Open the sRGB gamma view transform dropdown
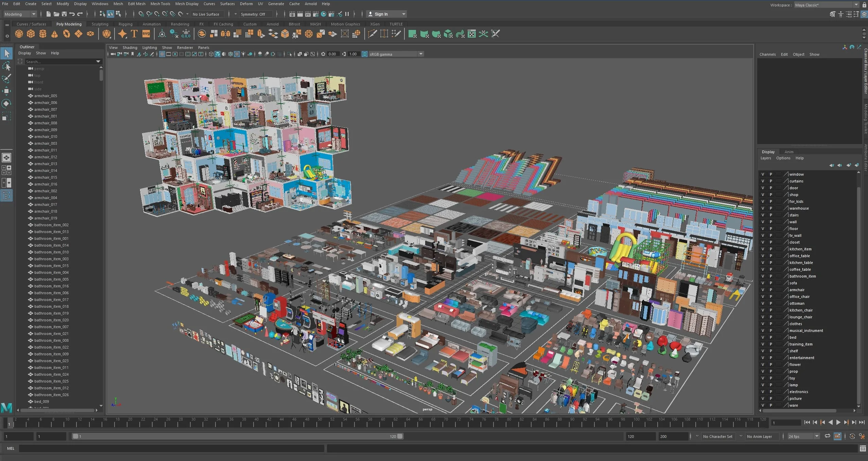868x461 pixels. (396, 54)
